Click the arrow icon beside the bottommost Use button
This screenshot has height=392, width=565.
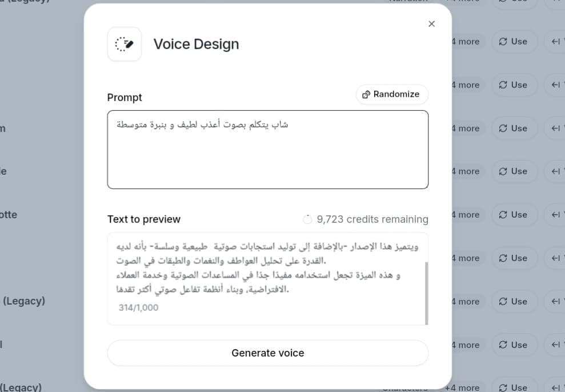pos(554,387)
